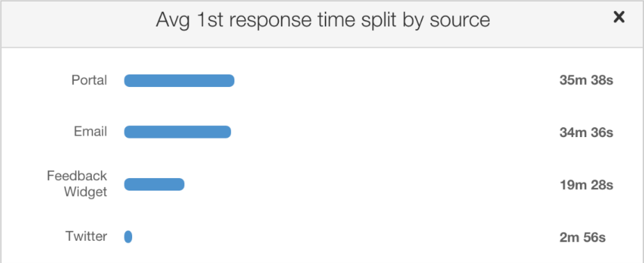644x263 pixels.
Task: Click the 34m 36s value
Action: point(586,133)
